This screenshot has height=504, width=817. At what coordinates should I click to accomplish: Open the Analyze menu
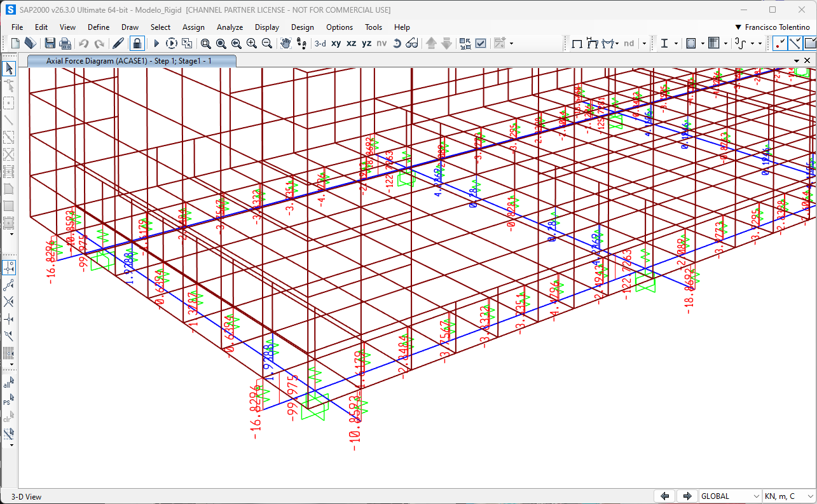coord(230,27)
